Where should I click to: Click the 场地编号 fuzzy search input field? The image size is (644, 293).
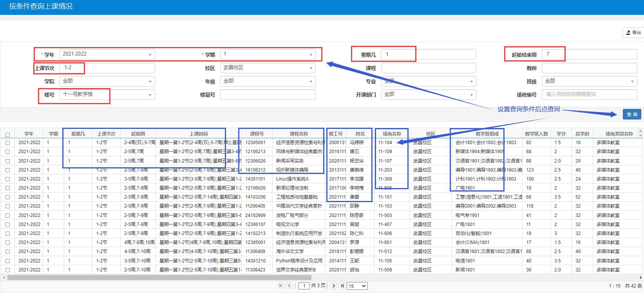[589, 94]
